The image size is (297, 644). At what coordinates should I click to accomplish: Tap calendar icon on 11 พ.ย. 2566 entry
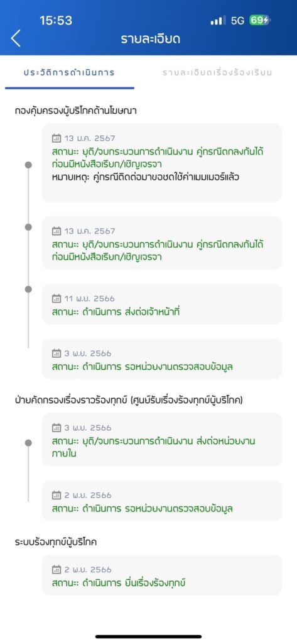click(x=57, y=298)
